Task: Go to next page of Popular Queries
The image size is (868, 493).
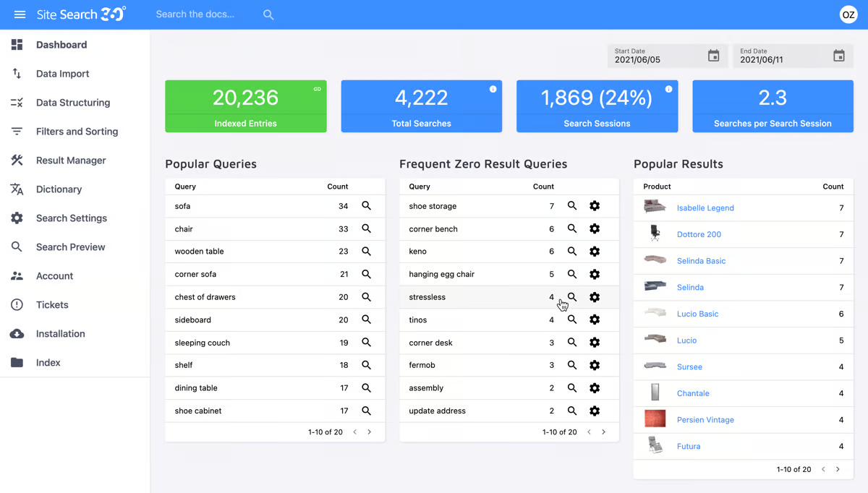Action: [x=370, y=432]
